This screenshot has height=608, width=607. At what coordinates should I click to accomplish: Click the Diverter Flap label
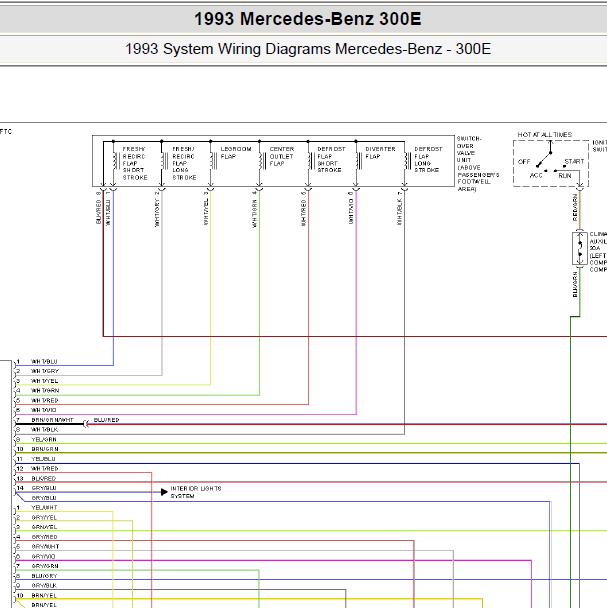pyautogui.click(x=380, y=153)
